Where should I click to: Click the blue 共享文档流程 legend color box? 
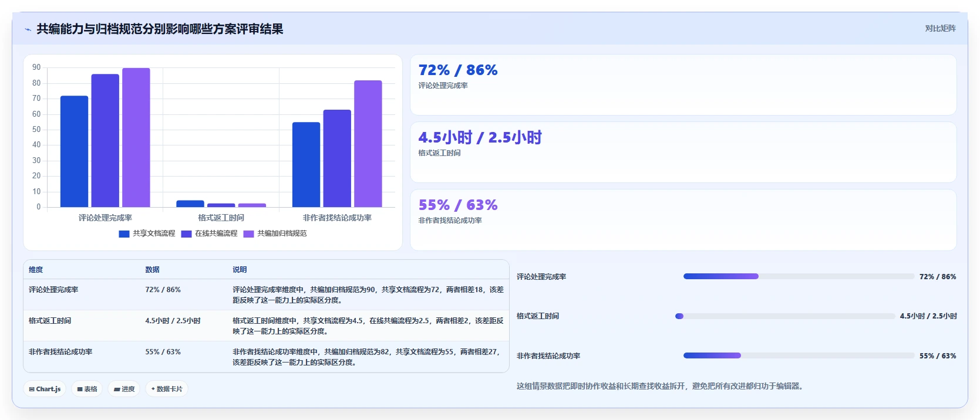pyautogui.click(x=124, y=233)
